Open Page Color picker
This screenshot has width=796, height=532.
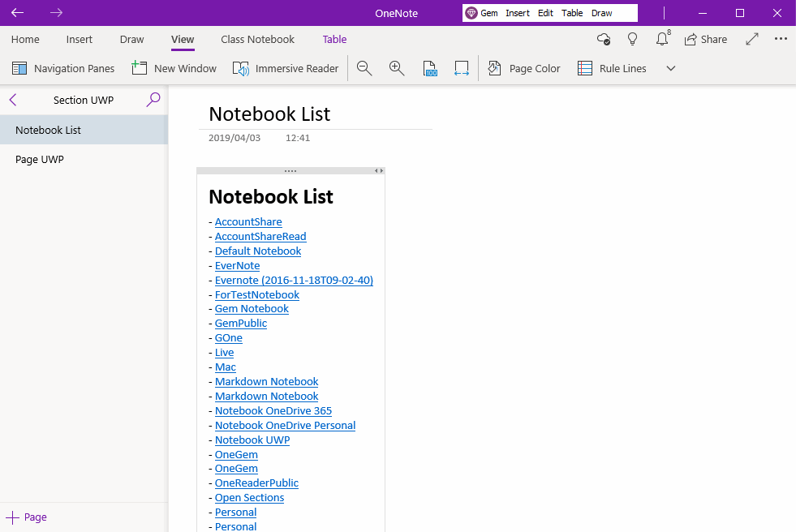pyautogui.click(x=524, y=68)
